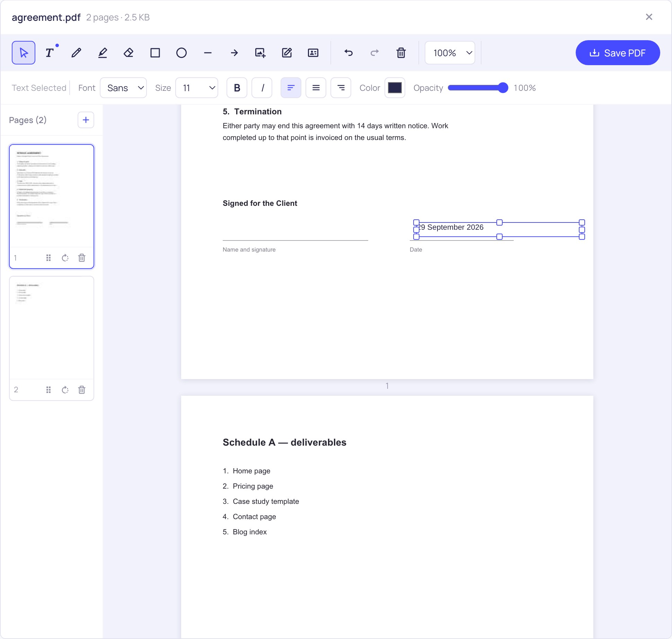Viewport: 672px width, 639px height.
Task: Click the 'Contact page' list item
Action: tap(254, 517)
